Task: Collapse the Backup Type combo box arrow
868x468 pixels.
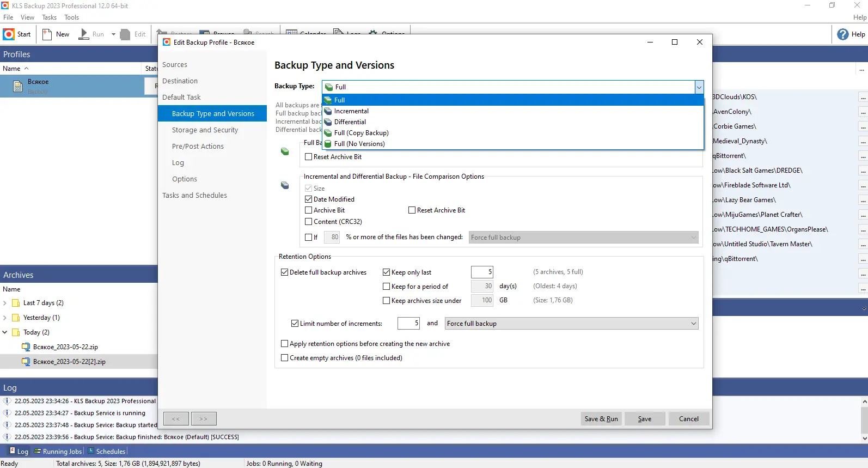Action: coord(699,87)
